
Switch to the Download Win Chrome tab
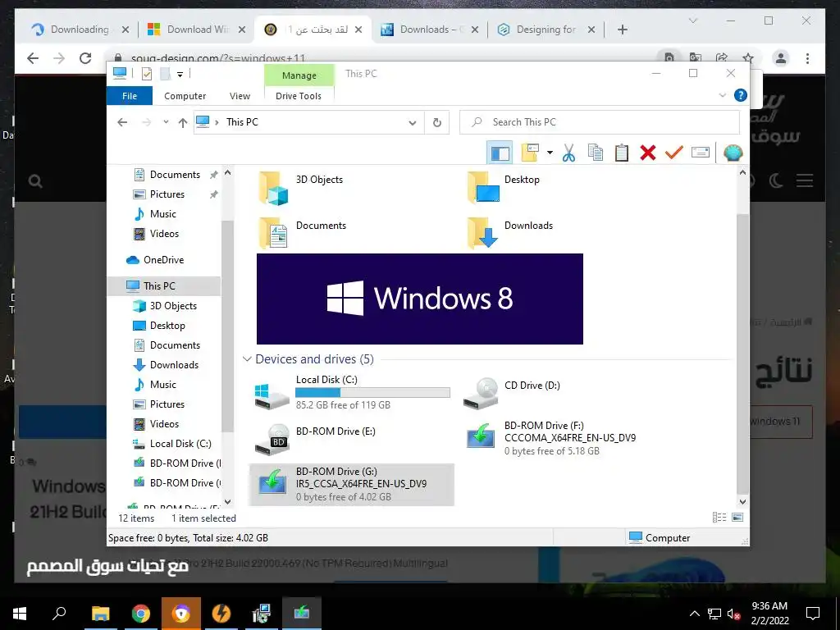tap(197, 30)
